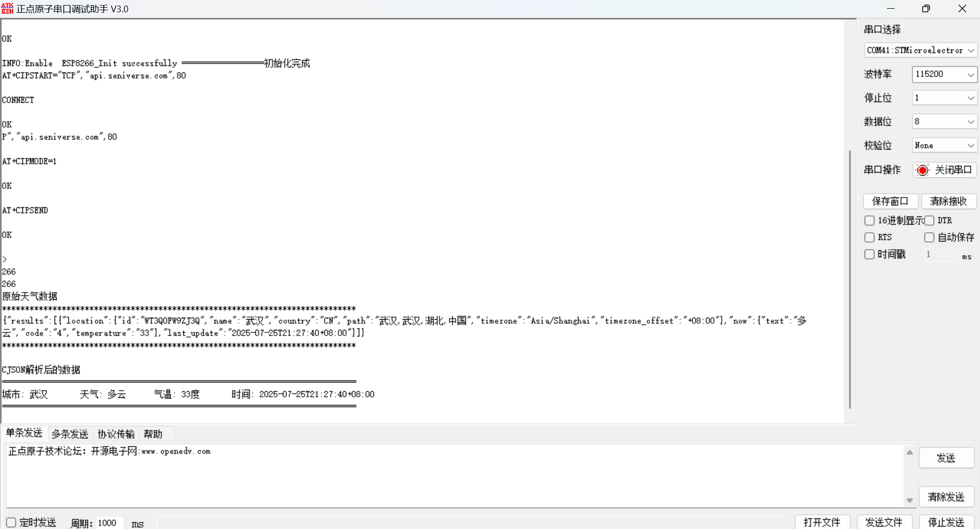
Task: Switch to 单条发送 tab
Action: click(x=24, y=433)
